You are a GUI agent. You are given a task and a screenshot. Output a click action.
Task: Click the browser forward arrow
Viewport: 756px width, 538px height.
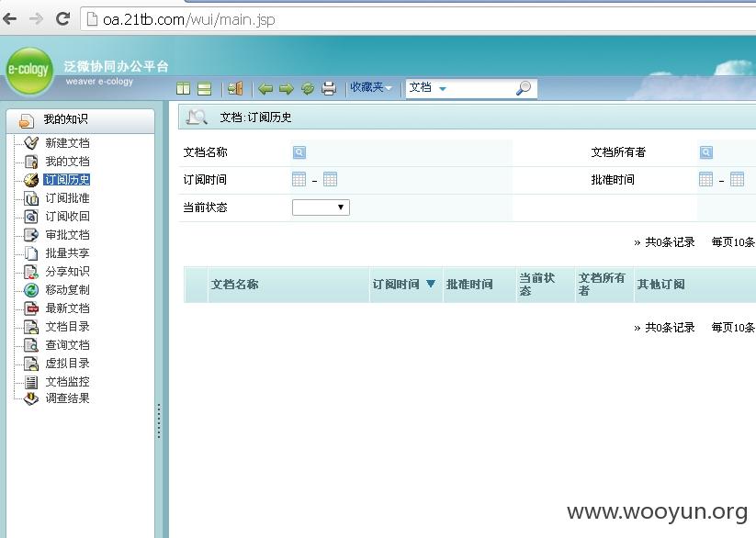click(x=36, y=19)
